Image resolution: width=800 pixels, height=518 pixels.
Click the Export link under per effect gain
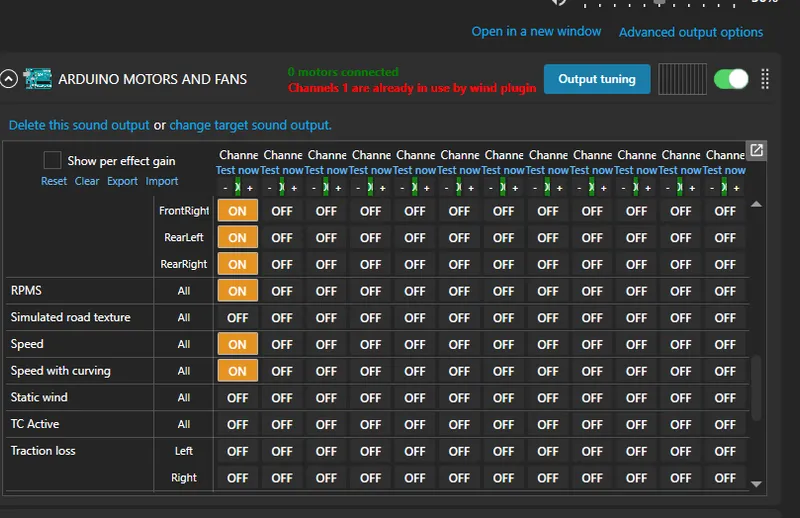(x=122, y=181)
